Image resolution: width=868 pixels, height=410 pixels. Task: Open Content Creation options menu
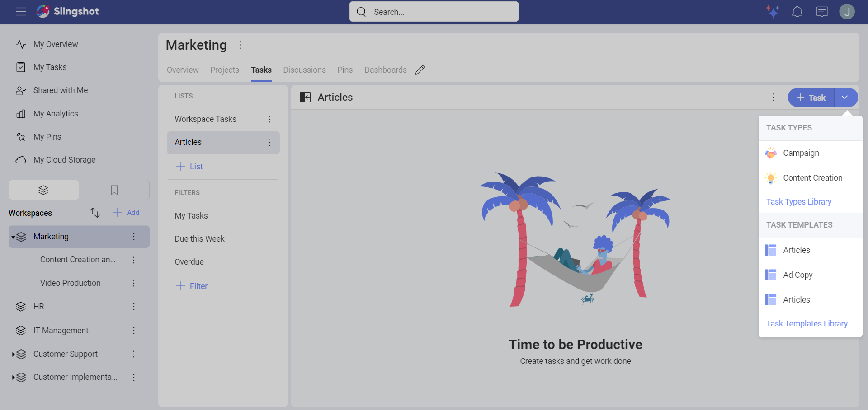click(134, 260)
